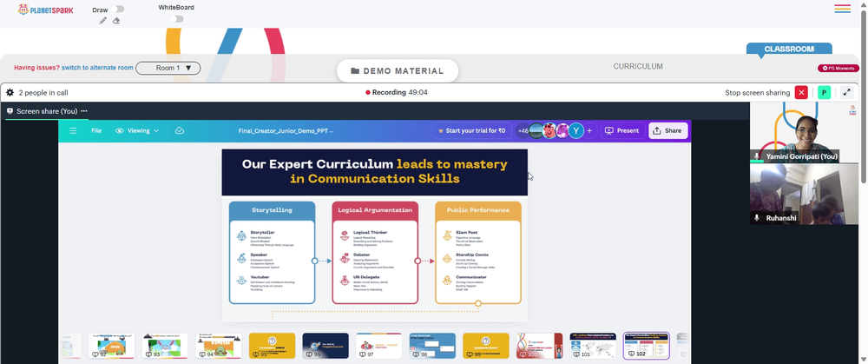
Task: Click switch to alternate room link
Action: pos(97,68)
